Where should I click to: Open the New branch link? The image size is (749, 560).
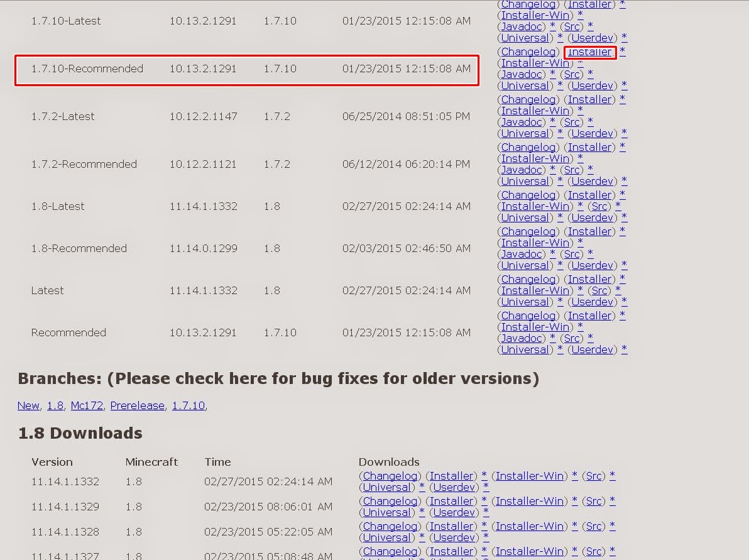click(x=28, y=405)
